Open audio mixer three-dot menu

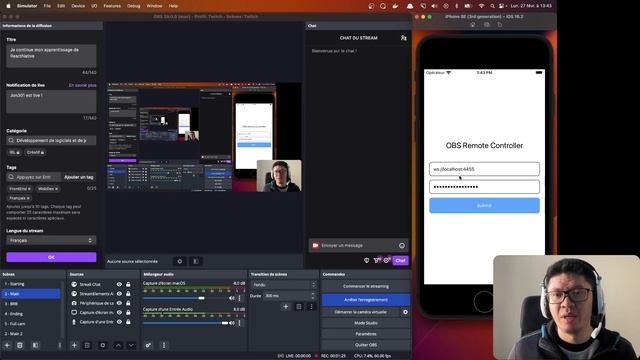pos(164,345)
